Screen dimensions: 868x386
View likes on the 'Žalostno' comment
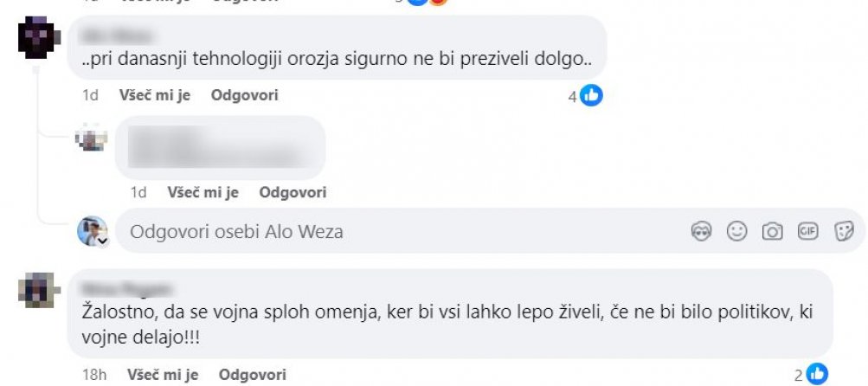point(811,375)
